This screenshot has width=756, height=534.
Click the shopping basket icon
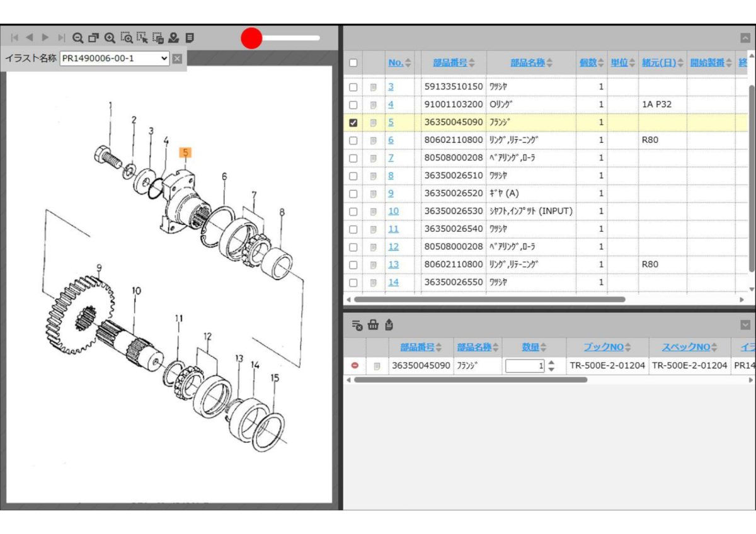373,325
